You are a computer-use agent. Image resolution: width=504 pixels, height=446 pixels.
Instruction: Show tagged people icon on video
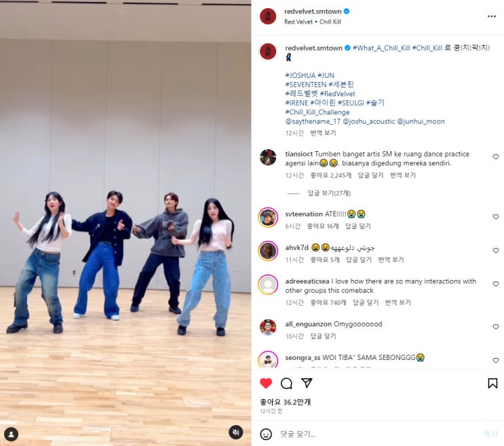pyautogui.click(x=12, y=434)
